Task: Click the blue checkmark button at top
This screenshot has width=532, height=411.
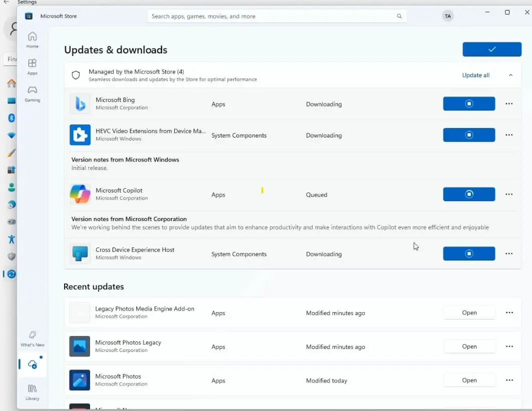Action: [x=492, y=49]
